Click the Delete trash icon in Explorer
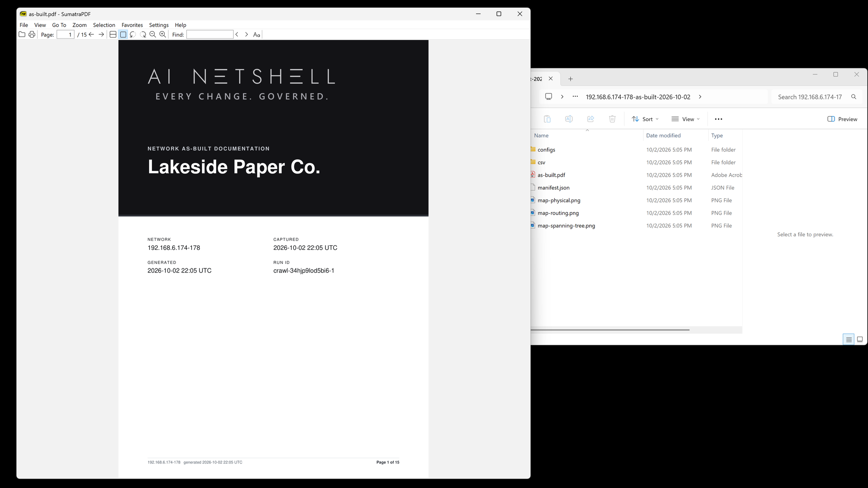Image resolution: width=868 pixels, height=488 pixels. [612, 119]
